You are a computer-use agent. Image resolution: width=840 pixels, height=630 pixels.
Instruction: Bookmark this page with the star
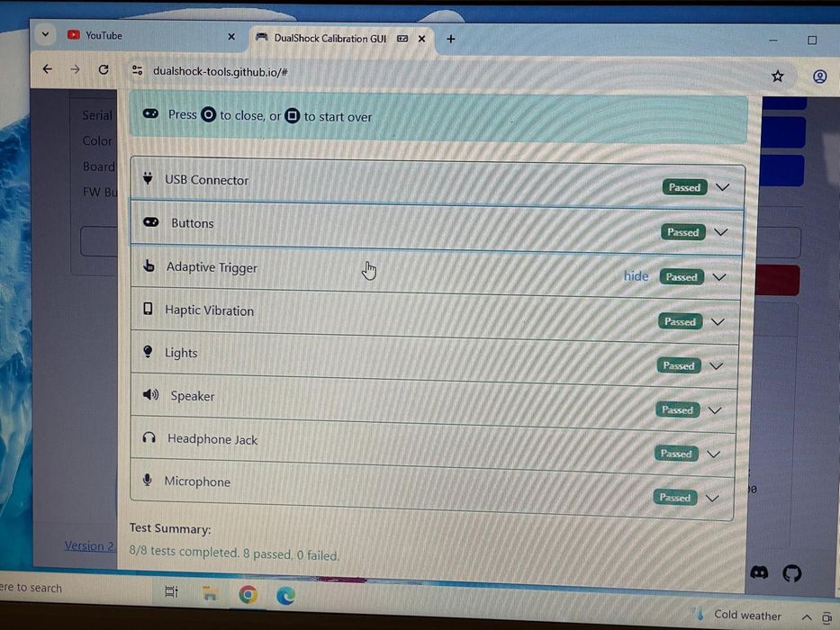click(x=777, y=76)
